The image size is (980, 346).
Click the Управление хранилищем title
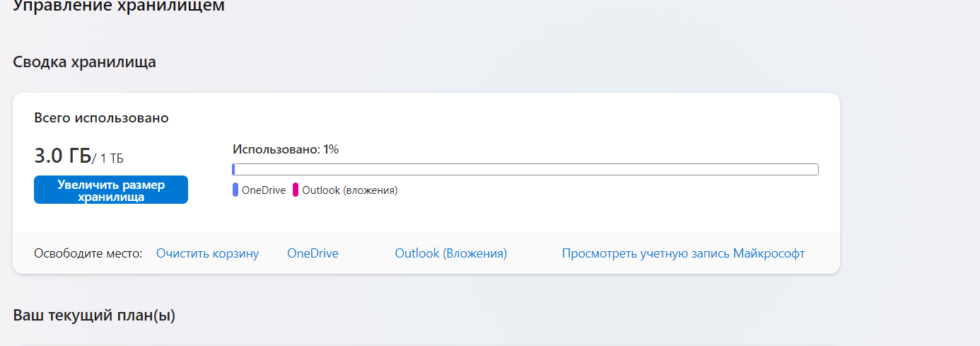click(x=119, y=6)
